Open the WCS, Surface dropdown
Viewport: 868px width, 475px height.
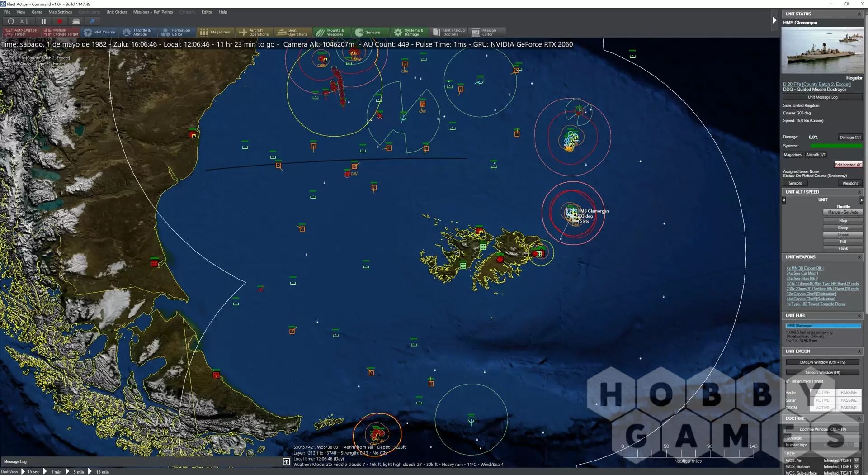pyautogui.click(x=856, y=467)
